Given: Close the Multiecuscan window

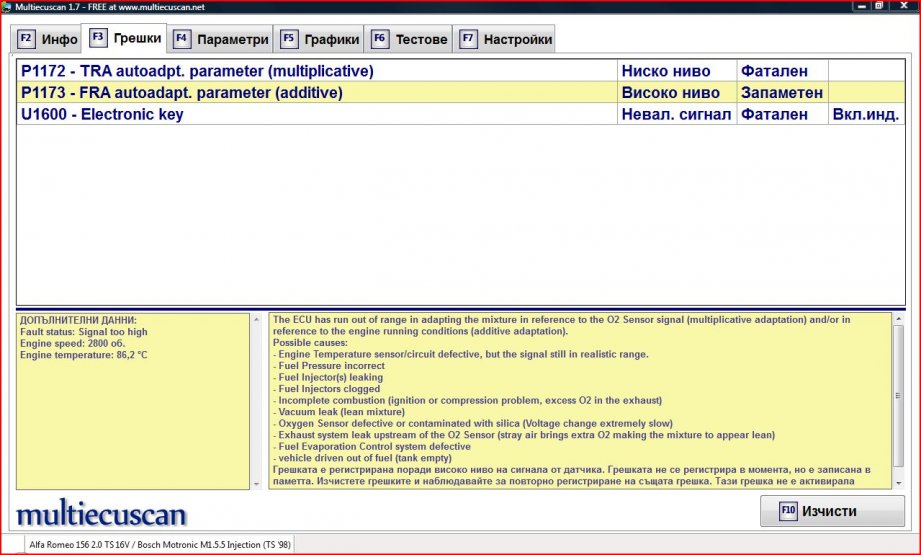Looking at the screenshot, I should pyautogui.click(x=904, y=6).
